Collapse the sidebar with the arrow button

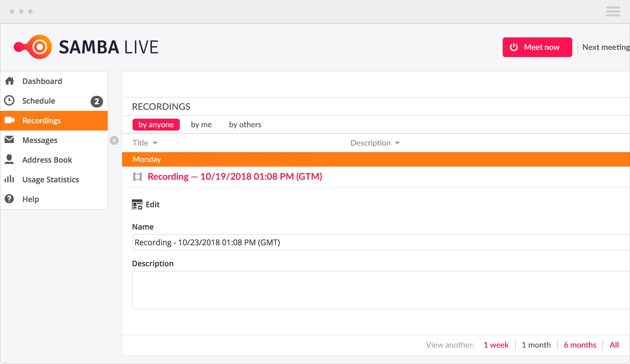click(114, 140)
